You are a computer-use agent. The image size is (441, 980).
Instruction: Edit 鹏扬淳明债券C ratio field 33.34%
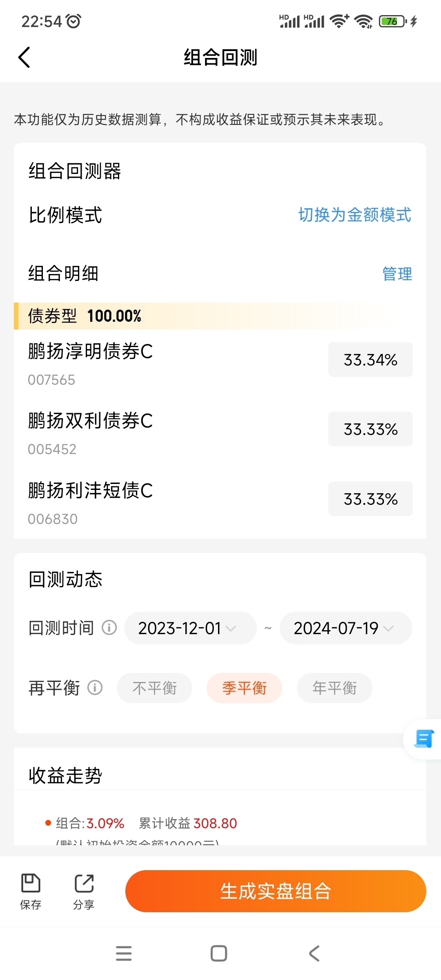370,360
